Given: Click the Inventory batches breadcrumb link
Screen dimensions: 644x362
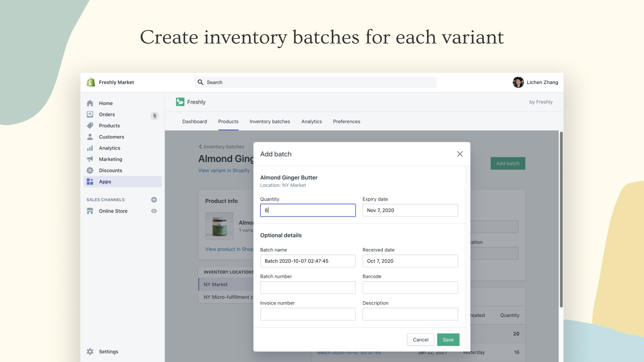Looking at the screenshot, I should [224, 147].
